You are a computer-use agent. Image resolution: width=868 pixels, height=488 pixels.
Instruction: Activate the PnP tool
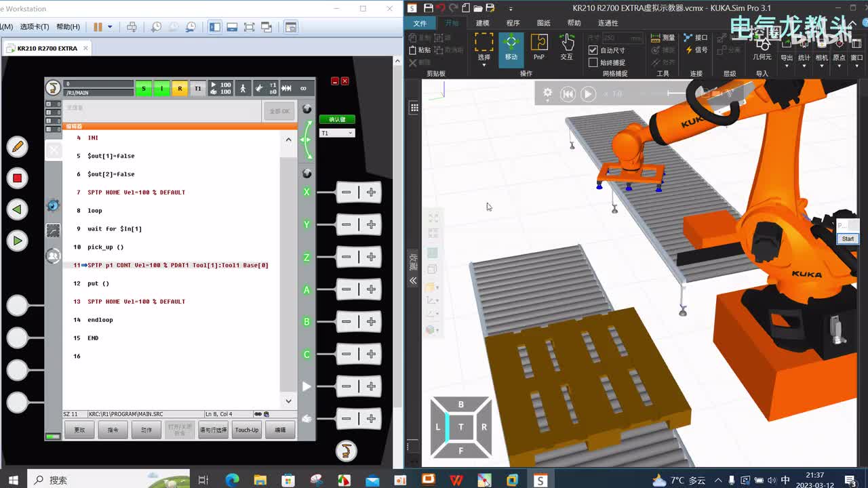click(x=538, y=47)
